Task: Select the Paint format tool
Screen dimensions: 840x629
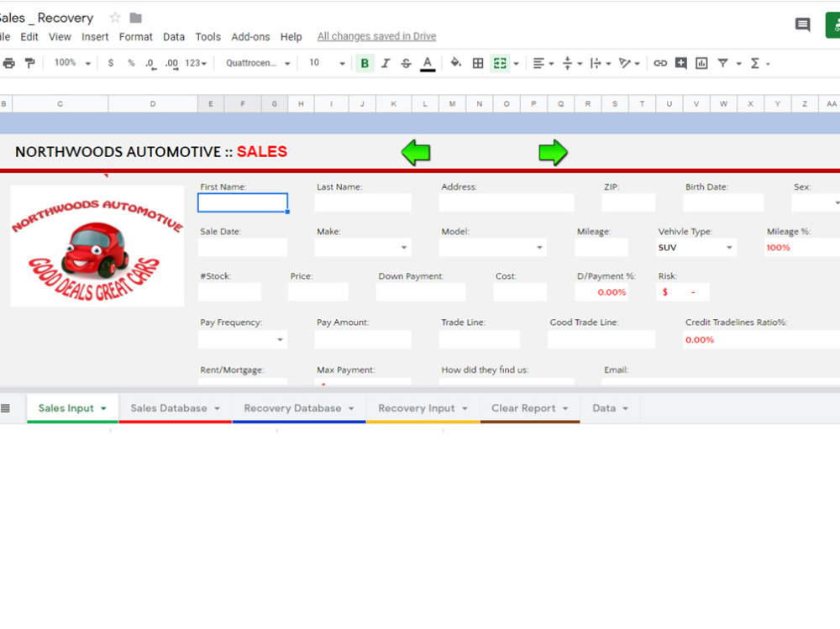Action: 30,63
